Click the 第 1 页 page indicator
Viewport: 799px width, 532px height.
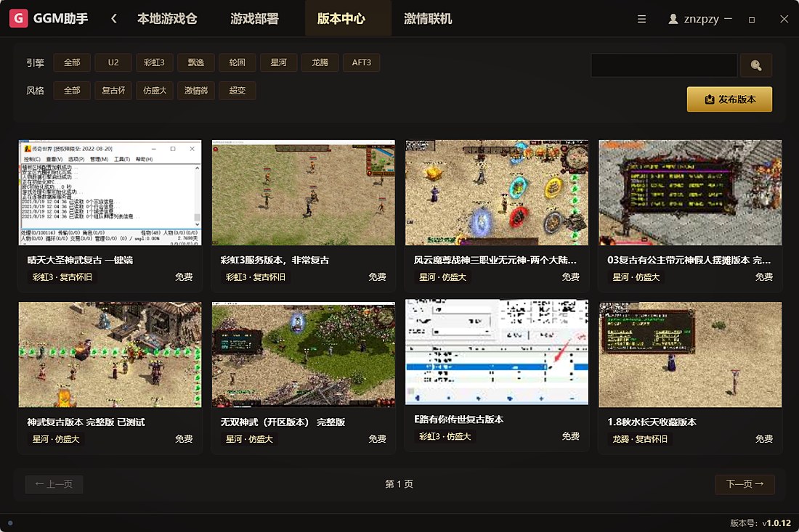point(399,484)
